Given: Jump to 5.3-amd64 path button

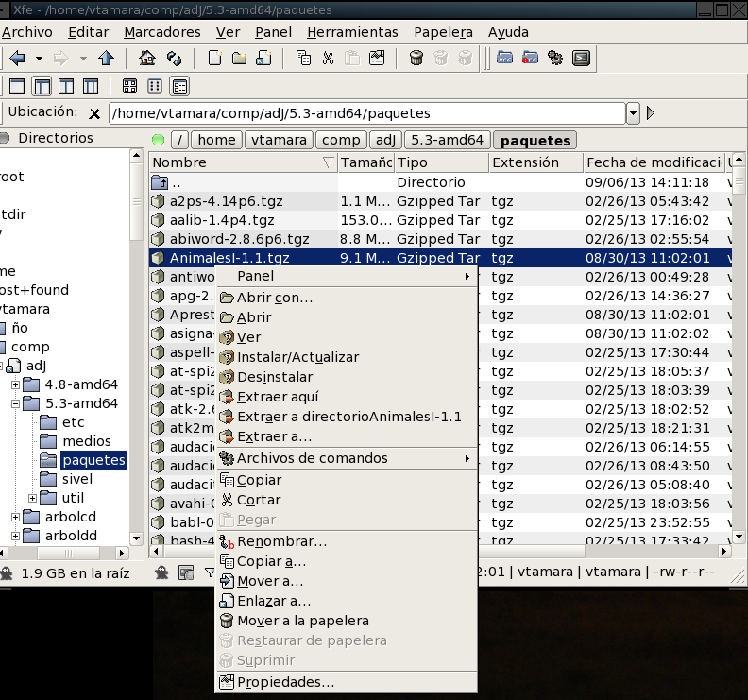Looking at the screenshot, I should point(448,141).
